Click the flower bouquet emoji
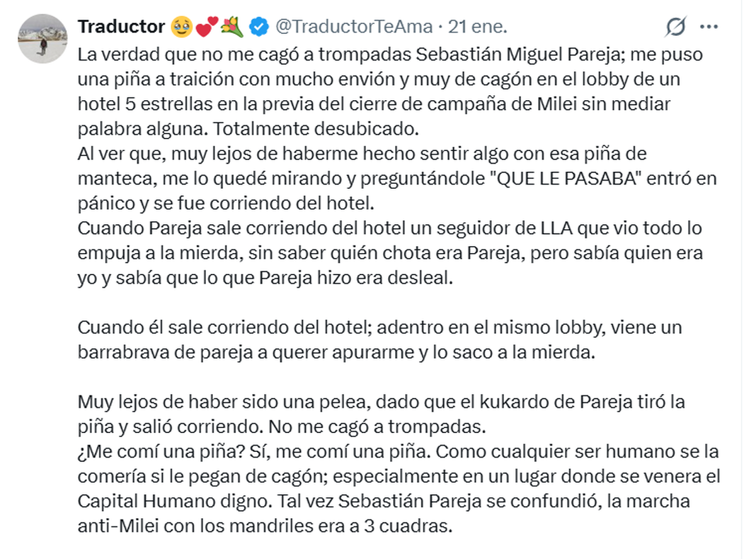This screenshot has width=756, height=559. [x=232, y=26]
